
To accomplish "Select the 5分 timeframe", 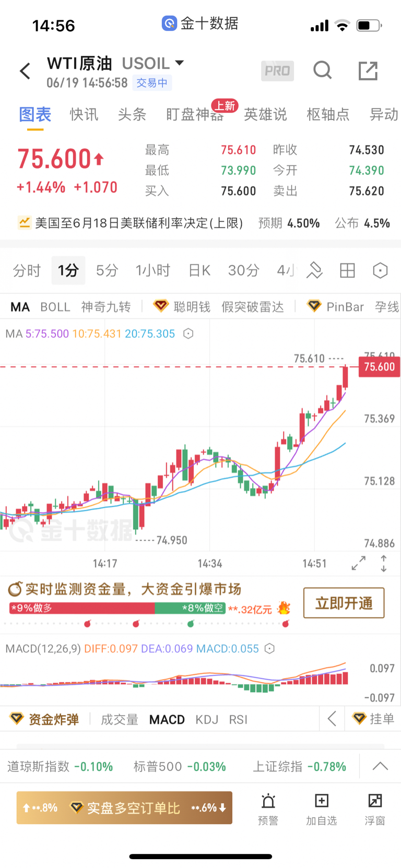I will point(107,270).
